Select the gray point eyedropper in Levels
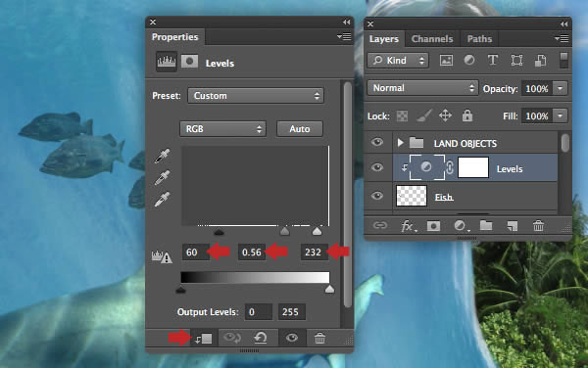The width and height of the screenshot is (588, 368). [x=162, y=177]
